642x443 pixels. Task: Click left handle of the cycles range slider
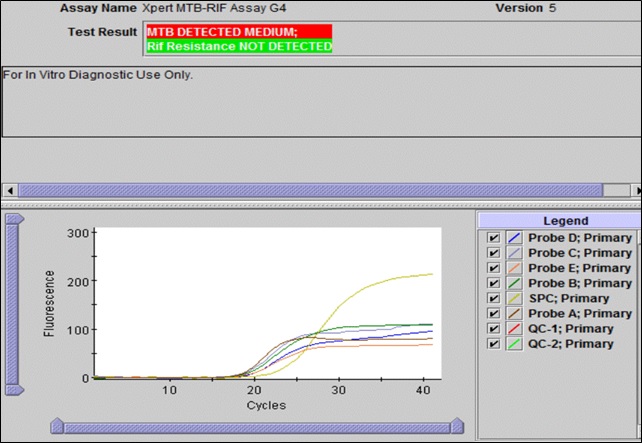point(57,427)
